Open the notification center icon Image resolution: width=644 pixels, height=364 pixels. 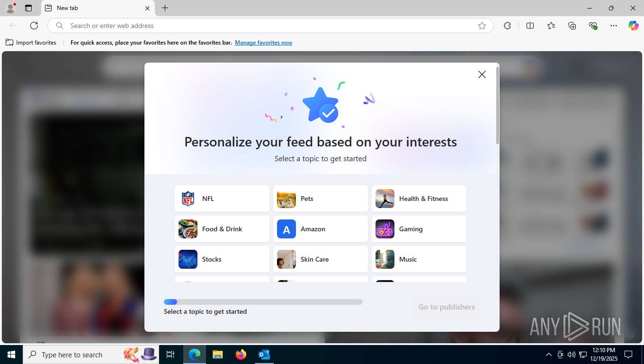click(x=628, y=355)
